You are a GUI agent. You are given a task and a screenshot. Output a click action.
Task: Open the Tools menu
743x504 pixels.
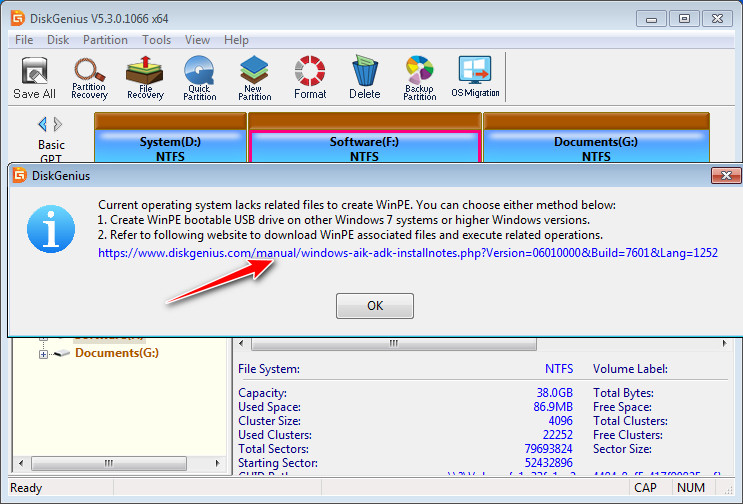coord(156,40)
